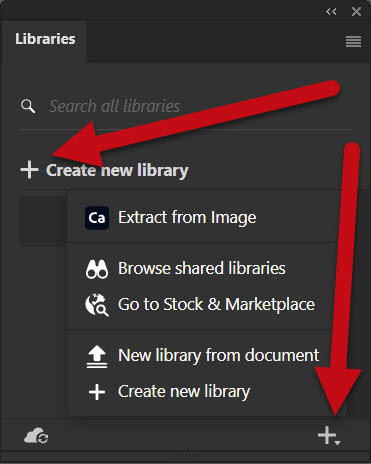The height and width of the screenshot is (464, 371).
Task: Click the panel resize grip handle
Action: coord(185,455)
